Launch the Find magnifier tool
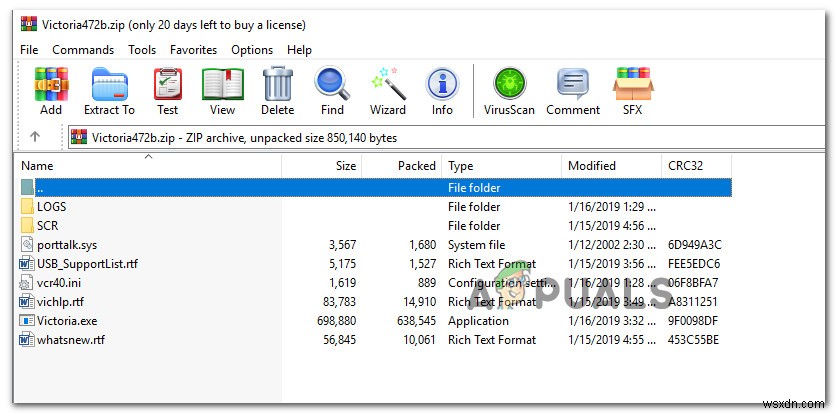Viewport: 836px width, 414px height. coord(332,90)
